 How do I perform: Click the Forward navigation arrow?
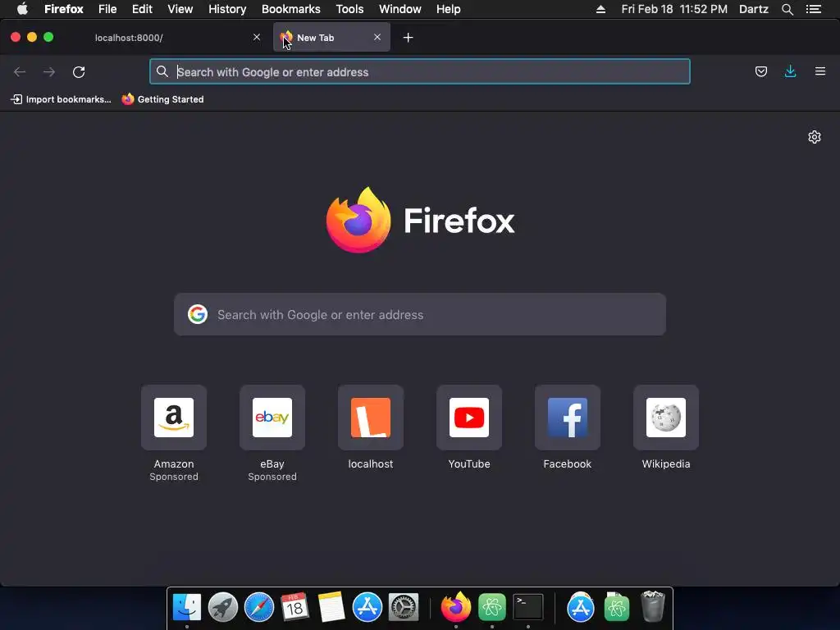pos(49,72)
